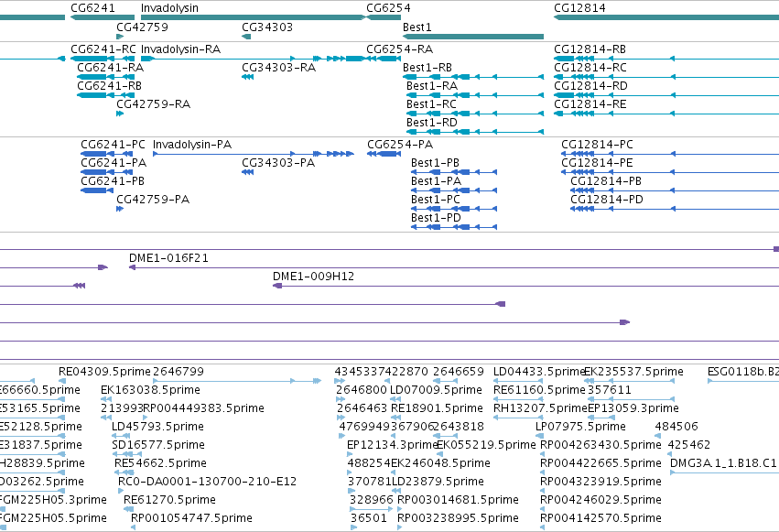Select the CG12814-PD protein label

[607, 200]
